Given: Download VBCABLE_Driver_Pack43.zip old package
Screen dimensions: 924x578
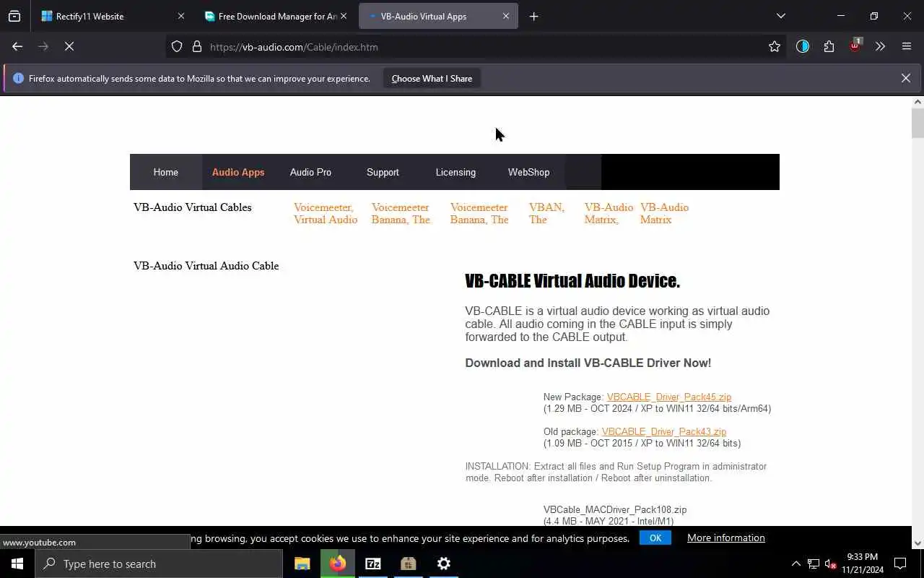Looking at the screenshot, I should [x=664, y=431].
